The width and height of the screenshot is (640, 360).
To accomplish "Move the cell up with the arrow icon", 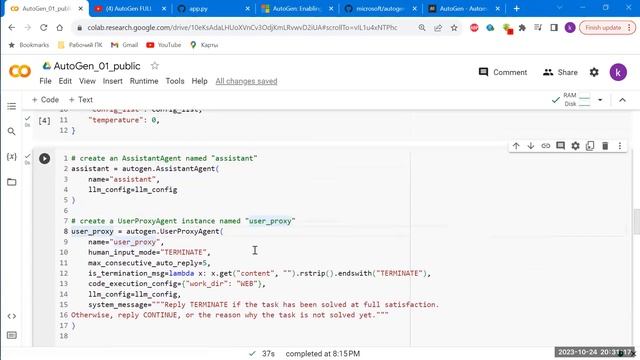I will 516,146.
